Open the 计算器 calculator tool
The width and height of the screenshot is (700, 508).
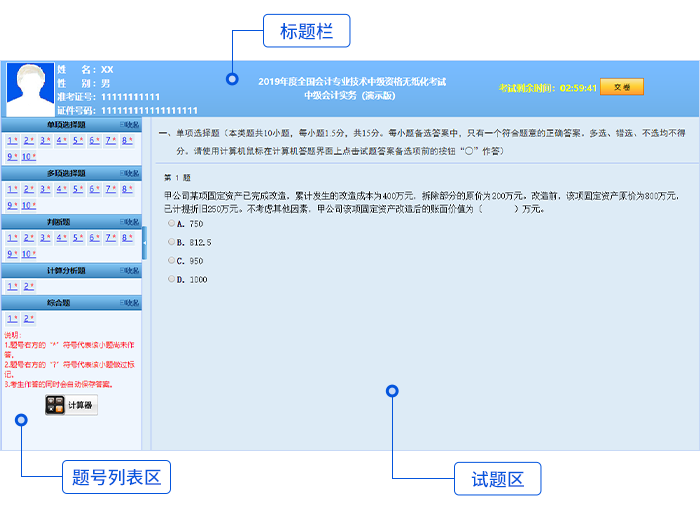tap(71, 405)
